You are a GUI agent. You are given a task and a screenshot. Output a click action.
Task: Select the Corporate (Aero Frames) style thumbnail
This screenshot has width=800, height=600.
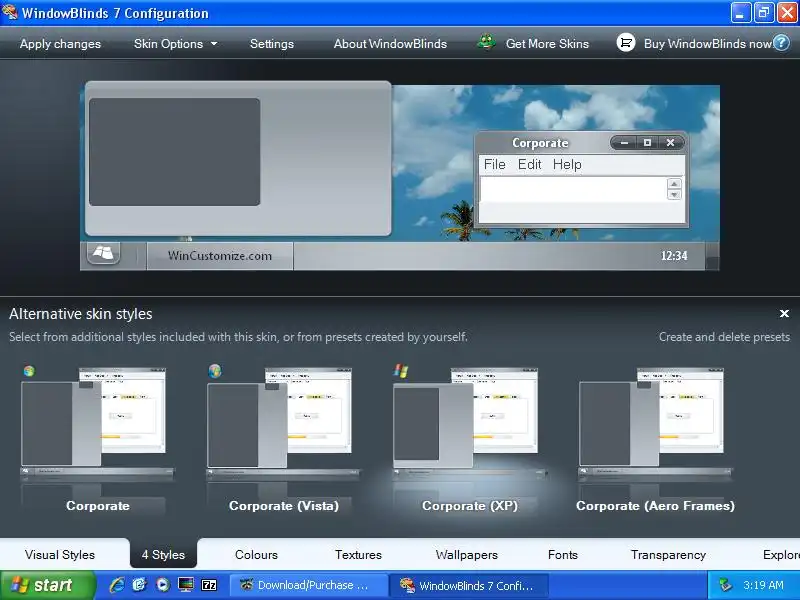coord(656,439)
